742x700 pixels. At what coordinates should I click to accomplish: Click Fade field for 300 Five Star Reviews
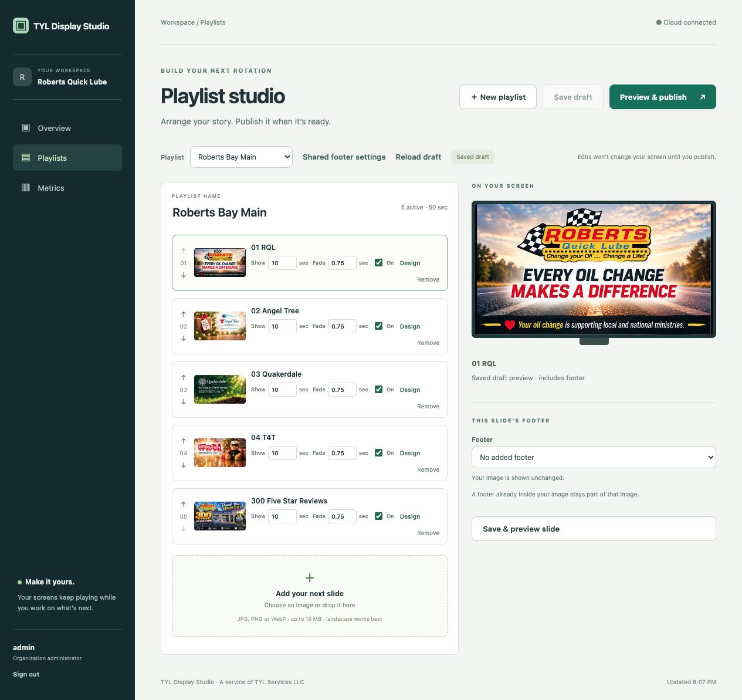342,516
